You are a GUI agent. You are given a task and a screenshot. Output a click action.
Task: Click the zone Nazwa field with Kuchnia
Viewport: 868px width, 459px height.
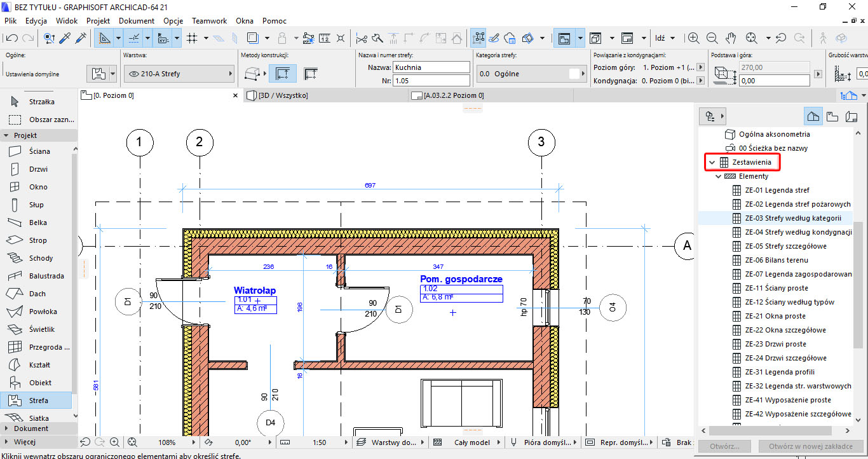coord(431,67)
